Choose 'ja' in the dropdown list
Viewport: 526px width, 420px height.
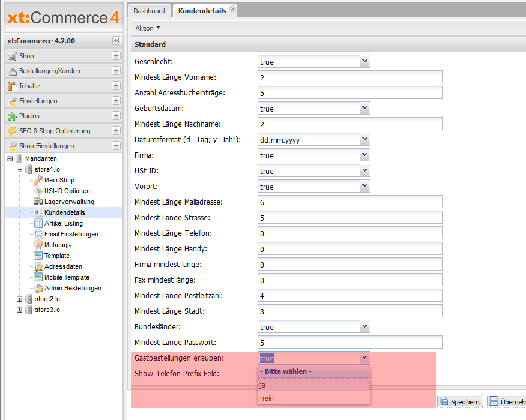click(x=314, y=385)
